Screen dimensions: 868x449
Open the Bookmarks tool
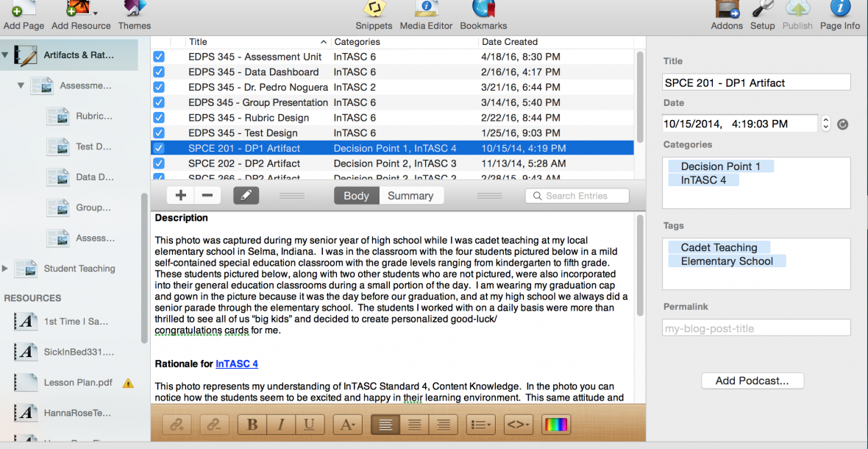coord(483,10)
